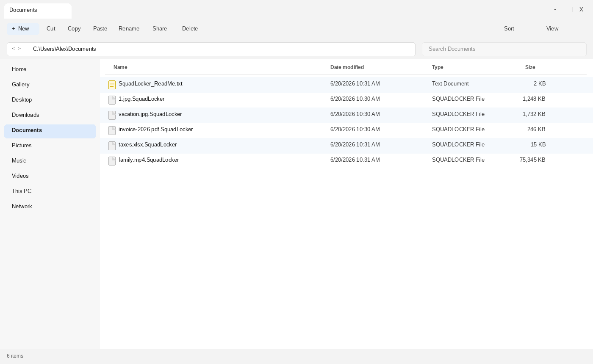
Task: Open Downloads in the sidebar
Action: tap(50, 115)
